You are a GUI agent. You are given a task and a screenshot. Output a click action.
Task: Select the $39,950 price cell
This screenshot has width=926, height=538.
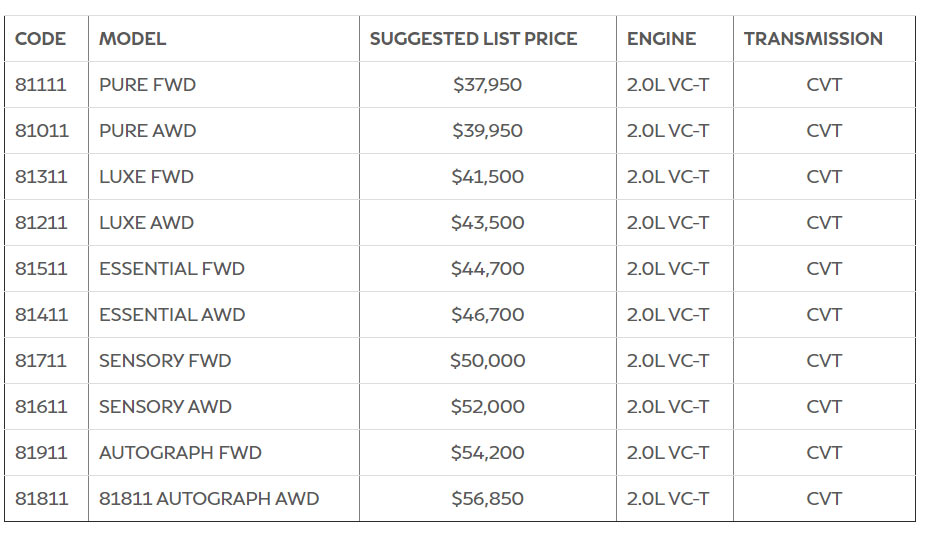[x=487, y=131]
